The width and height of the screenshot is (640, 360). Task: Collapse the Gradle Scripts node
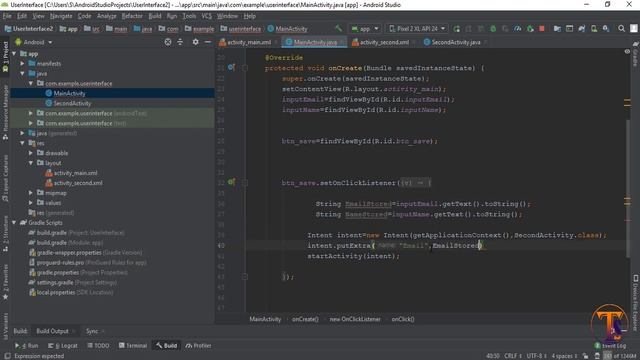tap(15, 222)
